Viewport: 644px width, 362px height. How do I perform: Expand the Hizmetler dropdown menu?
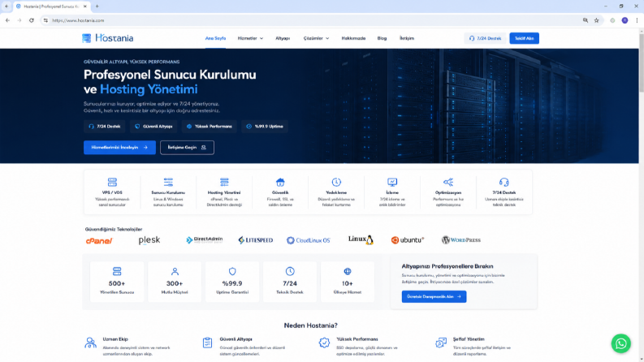(250, 38)
